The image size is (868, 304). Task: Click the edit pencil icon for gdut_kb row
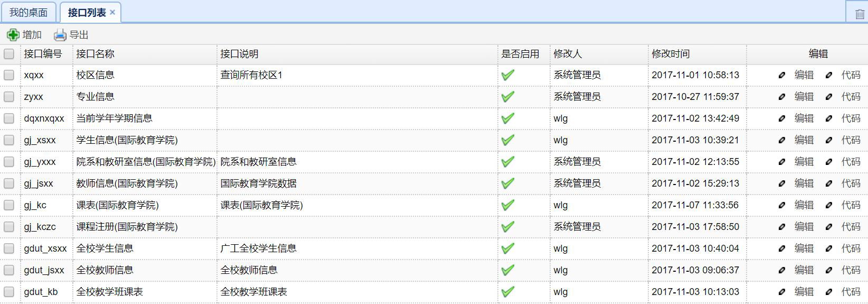[x=782, y=292]
